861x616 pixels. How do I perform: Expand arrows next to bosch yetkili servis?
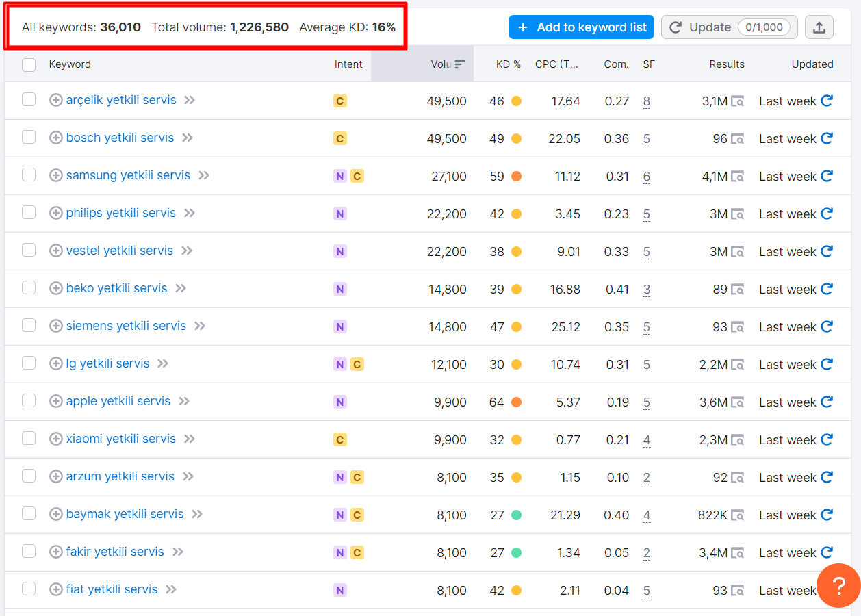(x=188, y=138)
